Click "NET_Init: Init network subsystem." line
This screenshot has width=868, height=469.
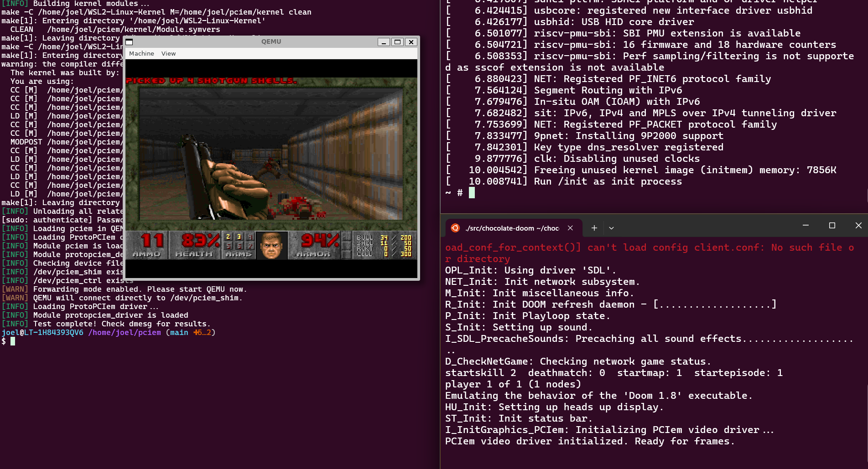point(543,282)
